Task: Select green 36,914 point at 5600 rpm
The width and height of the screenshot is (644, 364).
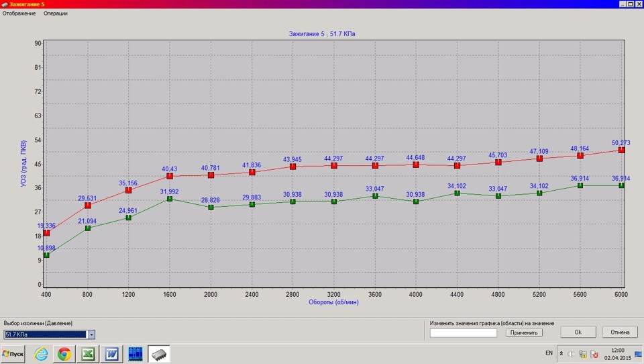Action: click(580, 185)
